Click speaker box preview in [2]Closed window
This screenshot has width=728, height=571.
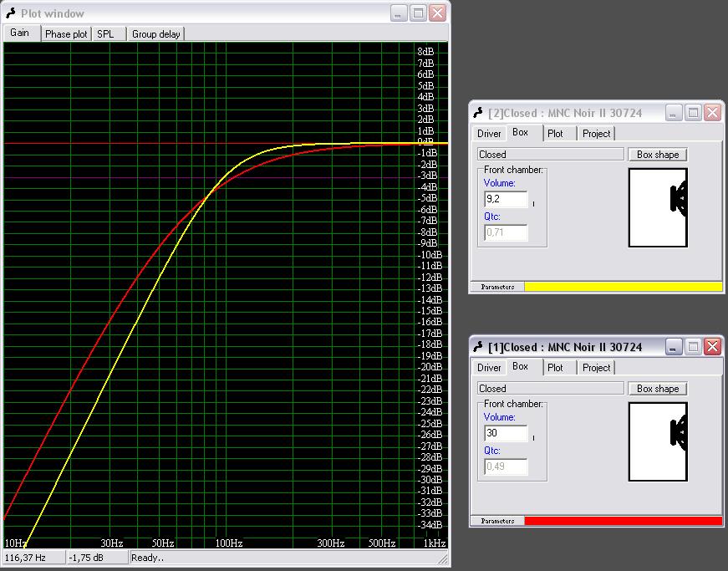click(x=658, y=207)
